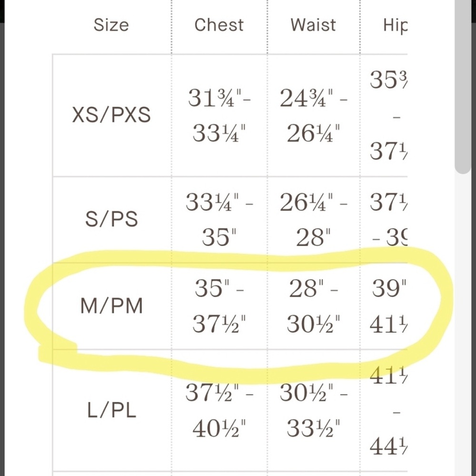The height and width of the screenshot is (476, 476).
Task: Select the M/PM size row label
Action: (x=111, y=306)
